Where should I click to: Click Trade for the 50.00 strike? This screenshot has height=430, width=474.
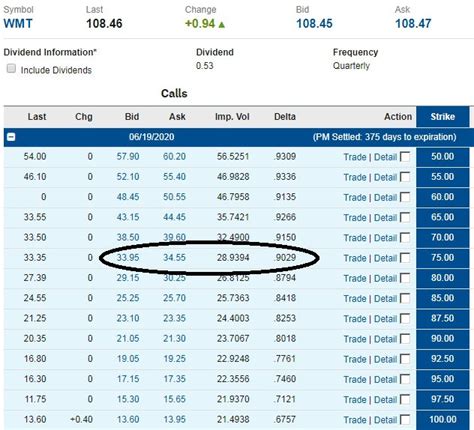[x=355, y=157]
